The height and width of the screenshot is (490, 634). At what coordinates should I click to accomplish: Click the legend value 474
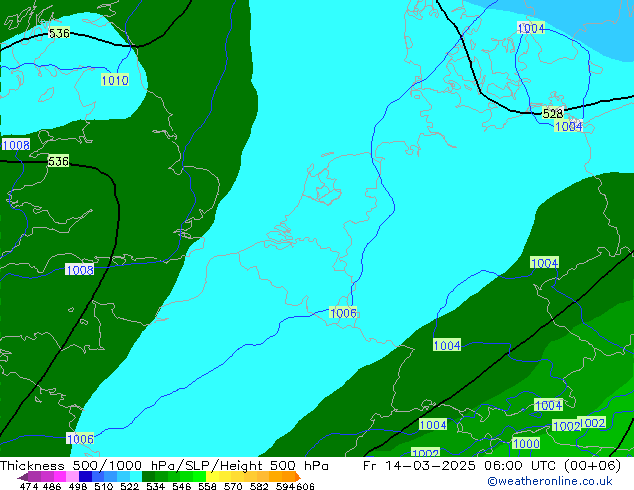pos(29,486)
